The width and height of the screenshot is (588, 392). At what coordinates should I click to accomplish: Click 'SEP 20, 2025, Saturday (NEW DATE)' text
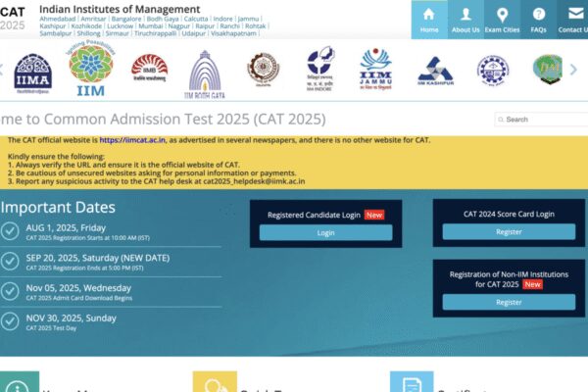pos(98,258)
